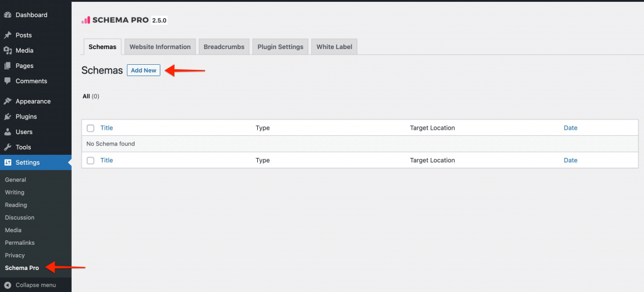Screen dimensions: 644x292
Task: Open the Plugin Settings tab
Action: tap(280, 47)
